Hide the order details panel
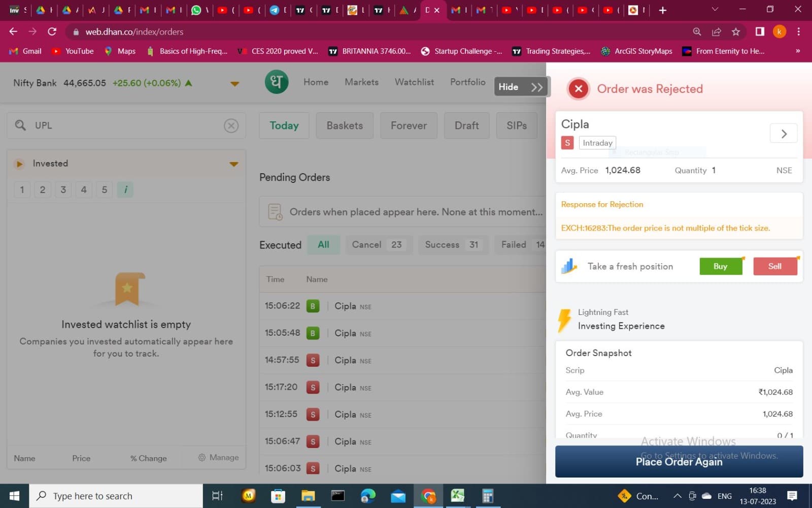 coord(520,87)
